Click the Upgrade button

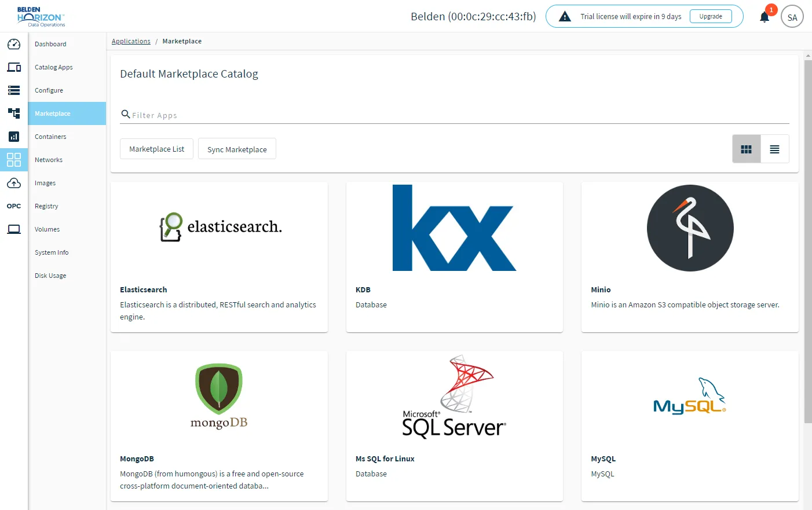coord(711,16)
